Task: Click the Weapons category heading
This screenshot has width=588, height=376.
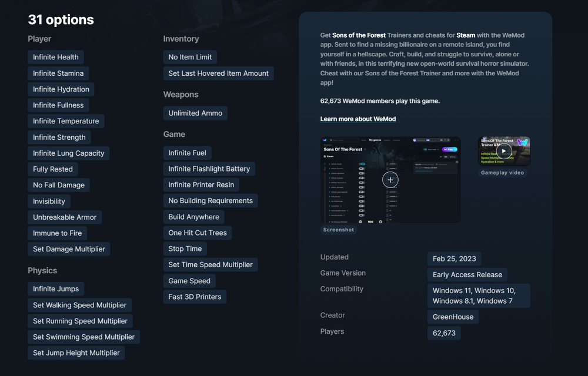Action: click(x=181, y=95)
